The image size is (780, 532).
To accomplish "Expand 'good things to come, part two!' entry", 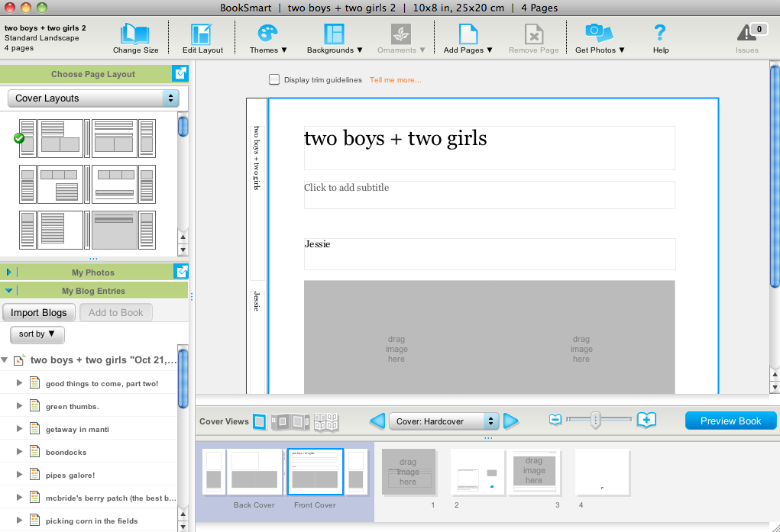I will click(x=19, y=383).
